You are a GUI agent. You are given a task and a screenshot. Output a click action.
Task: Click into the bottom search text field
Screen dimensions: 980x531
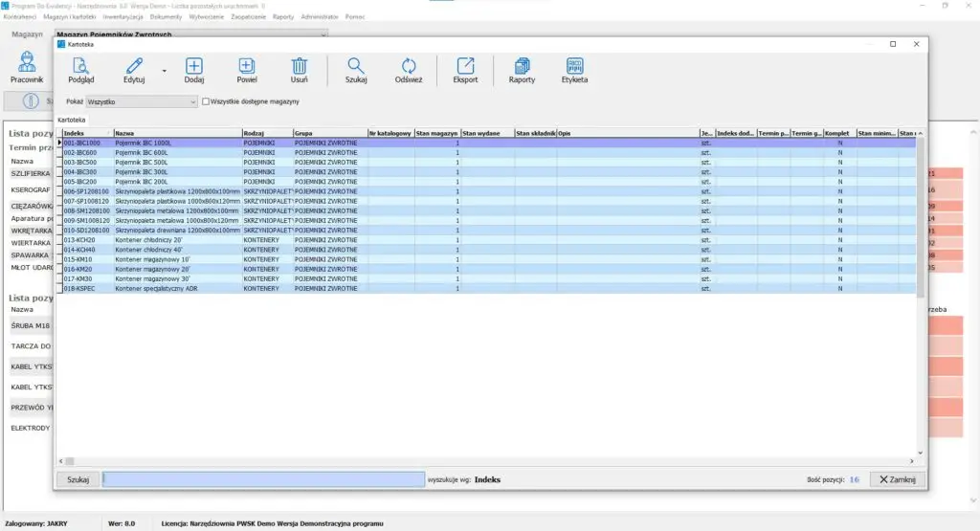[262, 479]
